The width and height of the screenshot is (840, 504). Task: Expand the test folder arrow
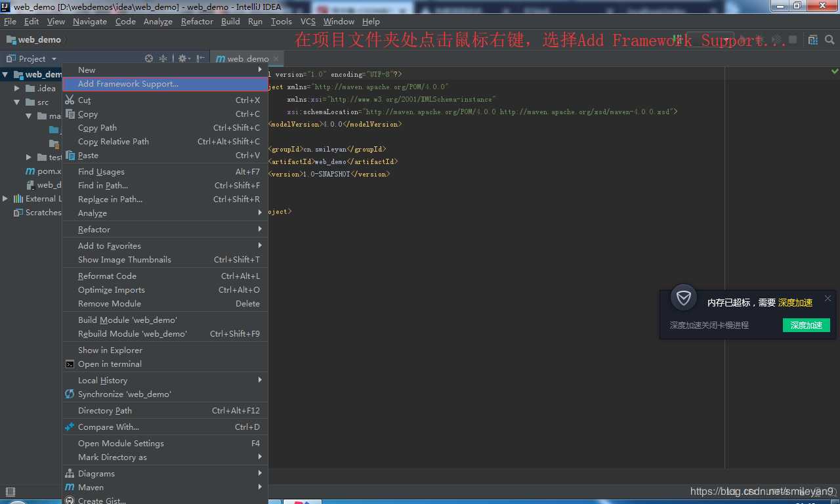tap(28, 157)
